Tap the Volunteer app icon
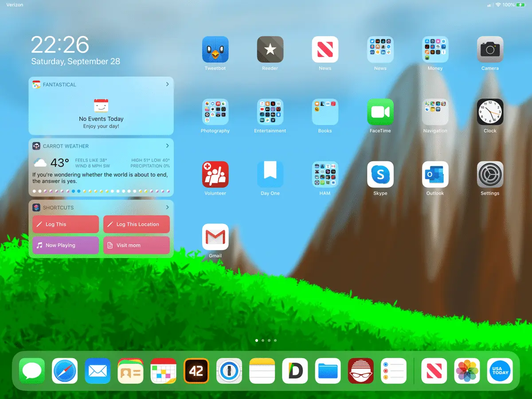Image resolution: width=532 pixels, height=399 pixels. [x=215, y=174]
